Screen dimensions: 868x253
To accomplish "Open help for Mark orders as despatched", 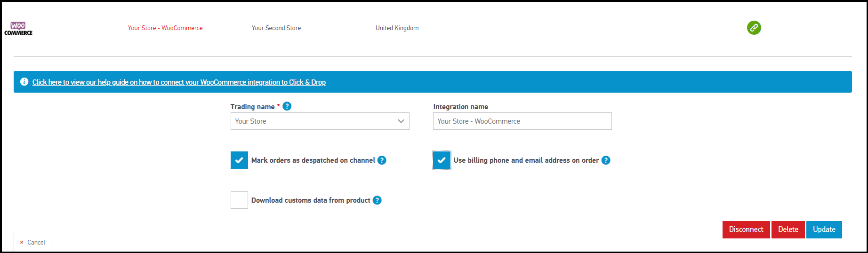I will (382, 160).
